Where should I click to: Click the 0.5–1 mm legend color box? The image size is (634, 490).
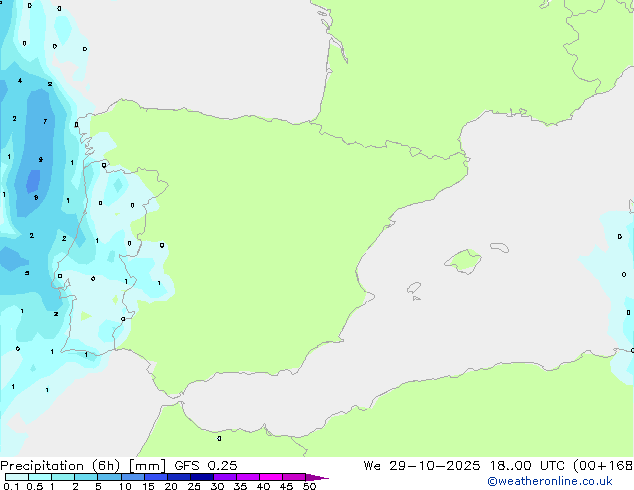[40, 477]
